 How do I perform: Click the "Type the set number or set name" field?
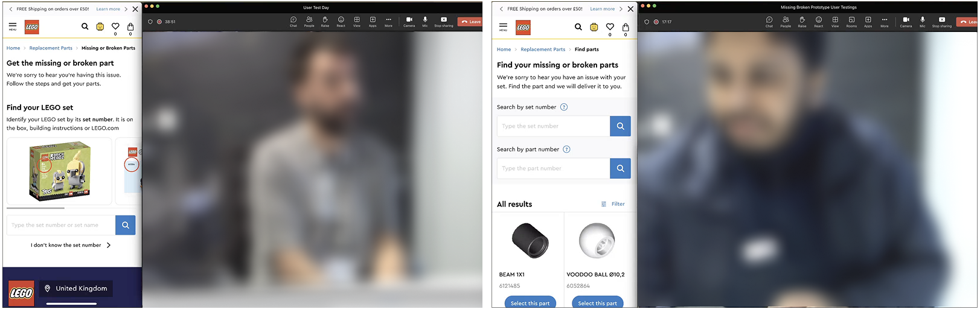click(x=61, y=225)
